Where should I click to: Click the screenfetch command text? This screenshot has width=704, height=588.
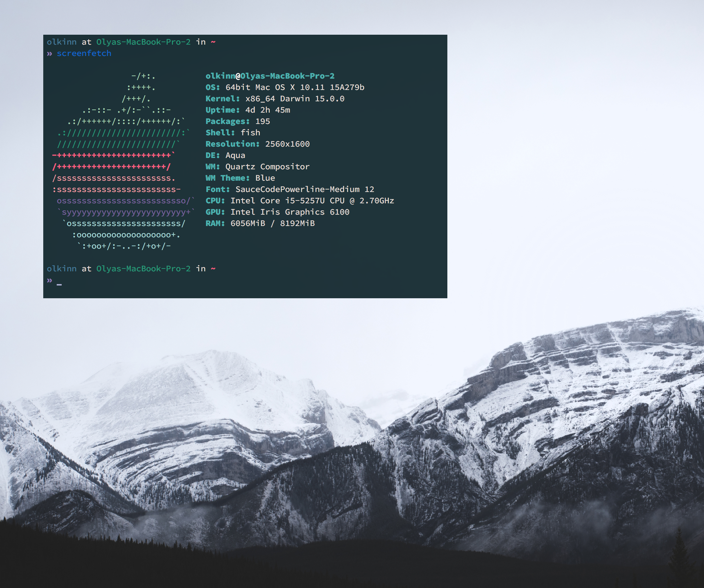84,53
